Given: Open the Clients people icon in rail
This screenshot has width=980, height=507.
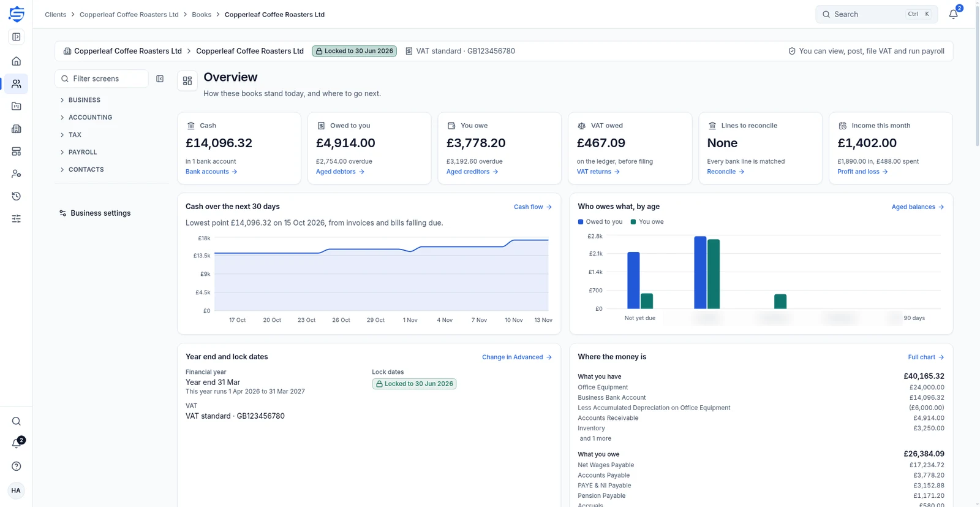Looking at the screenshot, I should 17,84.
